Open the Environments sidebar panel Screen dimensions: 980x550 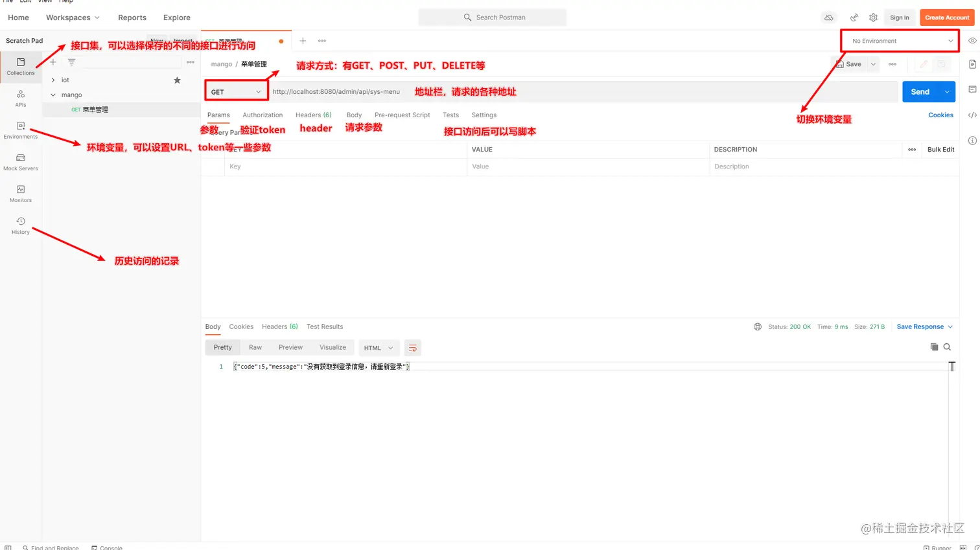pyautogui.click(x=21, y=130)
